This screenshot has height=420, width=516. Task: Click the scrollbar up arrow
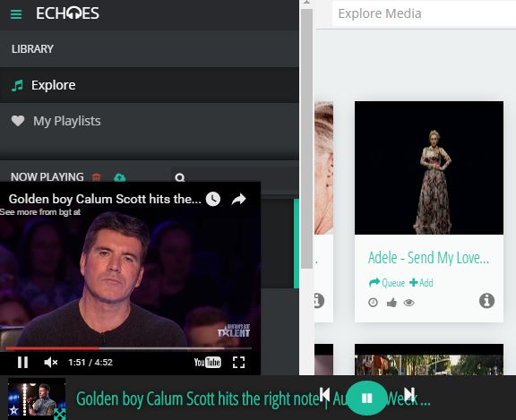click(306, 3)
